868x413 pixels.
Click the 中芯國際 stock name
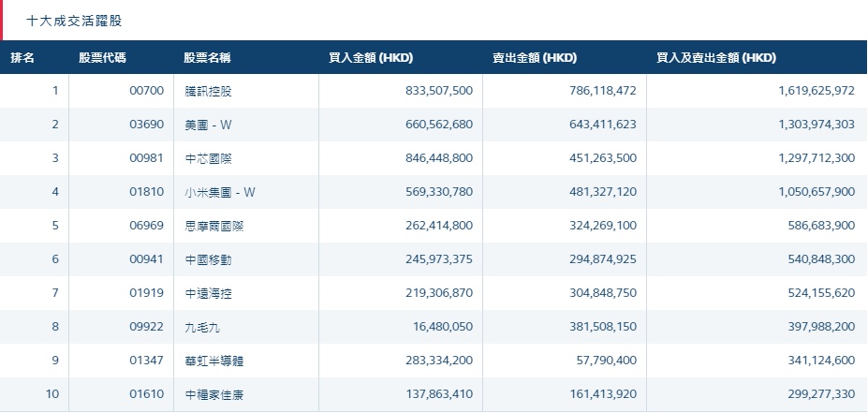pos(209,158)
